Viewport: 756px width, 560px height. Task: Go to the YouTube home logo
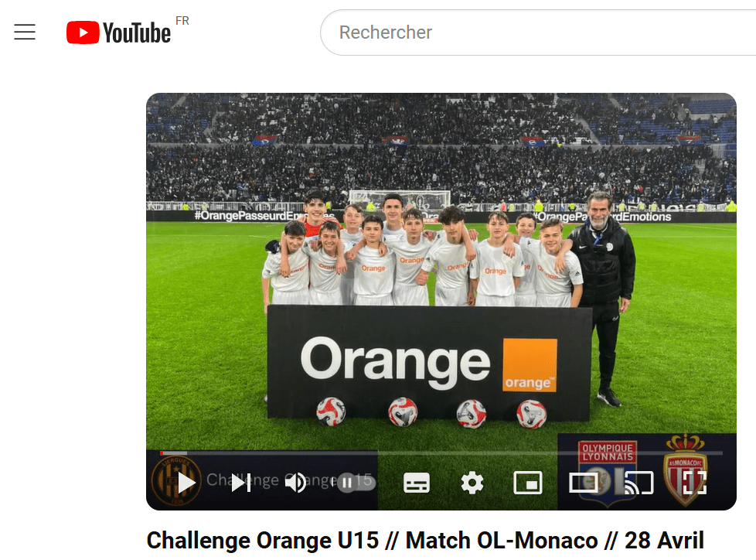click(118, 32)
